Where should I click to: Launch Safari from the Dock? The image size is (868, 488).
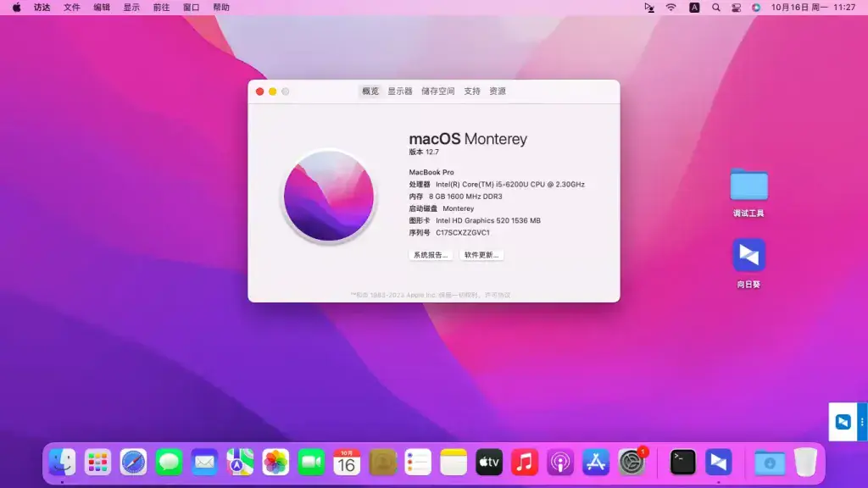pos(133,462)
